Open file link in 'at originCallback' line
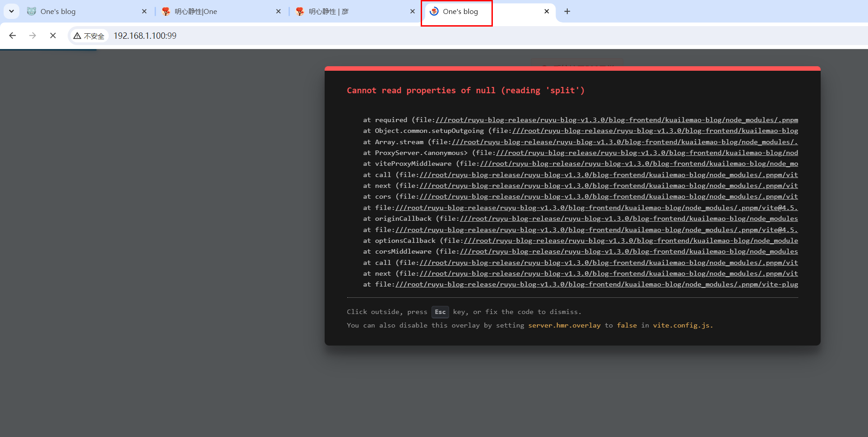The image size is (868, 437). click(629, 218)
